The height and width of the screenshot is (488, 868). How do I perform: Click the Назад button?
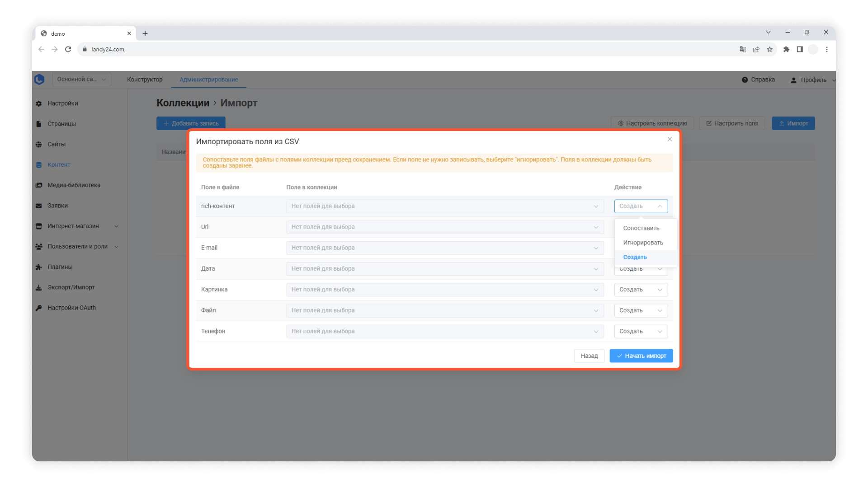[x=589, y=356]
